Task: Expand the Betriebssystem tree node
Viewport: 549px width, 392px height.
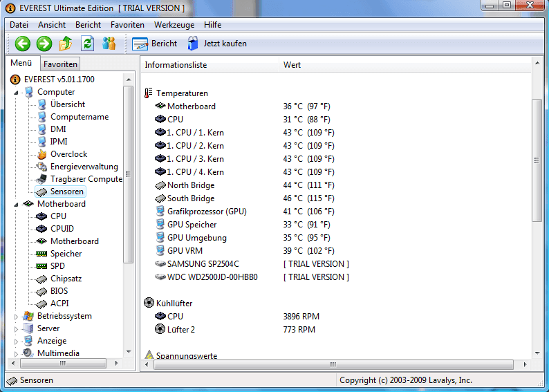Action: [16, 317]
